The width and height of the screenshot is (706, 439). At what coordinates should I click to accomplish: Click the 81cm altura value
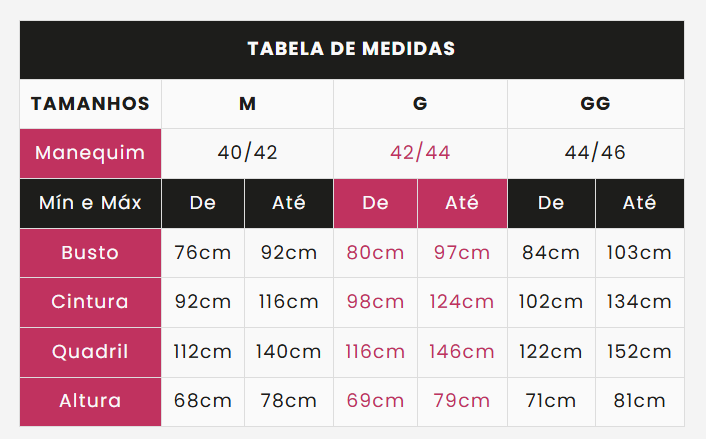coord(639,401)
